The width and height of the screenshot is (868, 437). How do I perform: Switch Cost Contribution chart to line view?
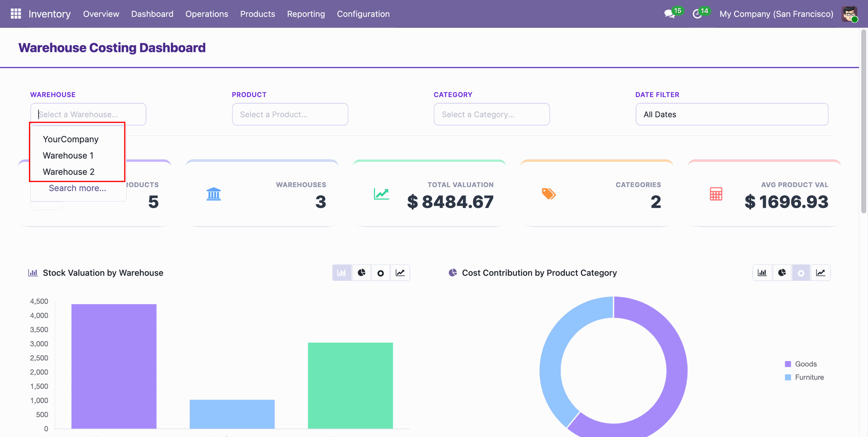click(821, 273)
